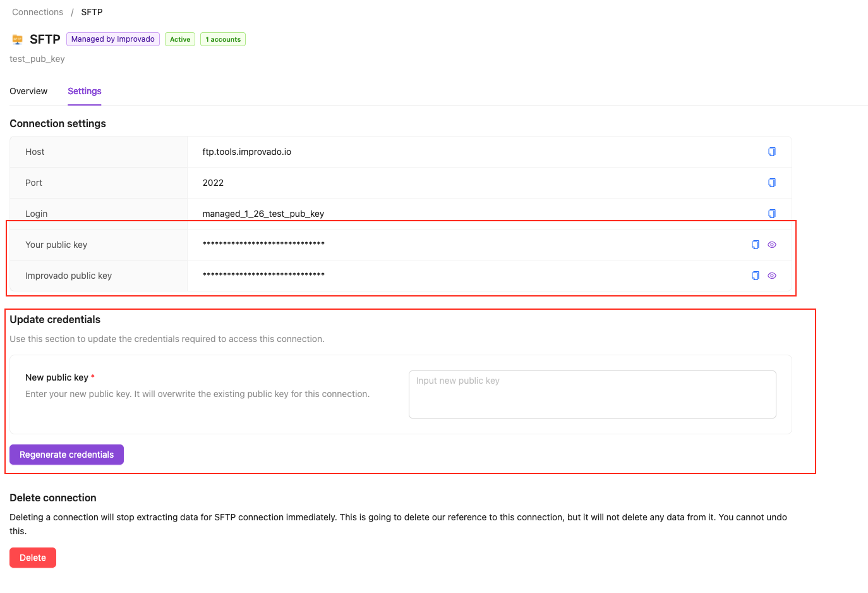
Task: Click the Port row label
Action: click(33, 183)
